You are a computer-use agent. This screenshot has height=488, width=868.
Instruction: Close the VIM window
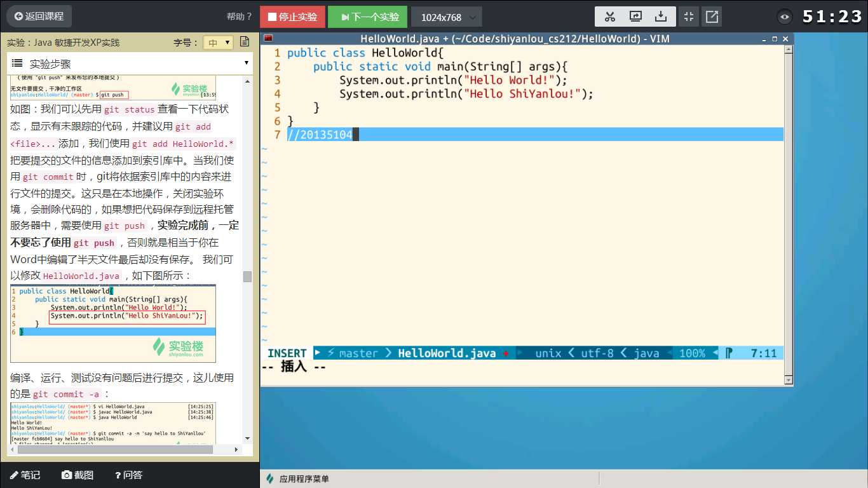[785, 39]
